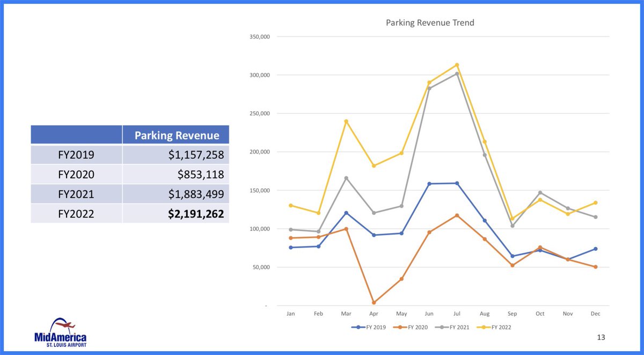644x355 pixels.
Task: Click the FY 2019 December data point
Action: [x=596, y=249]
